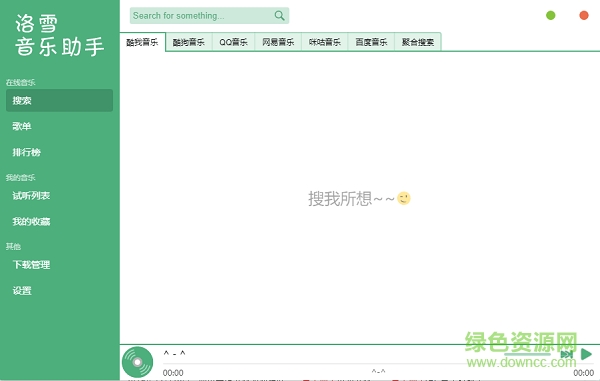
Task: Click the red close dot
Action: [584, 15]
